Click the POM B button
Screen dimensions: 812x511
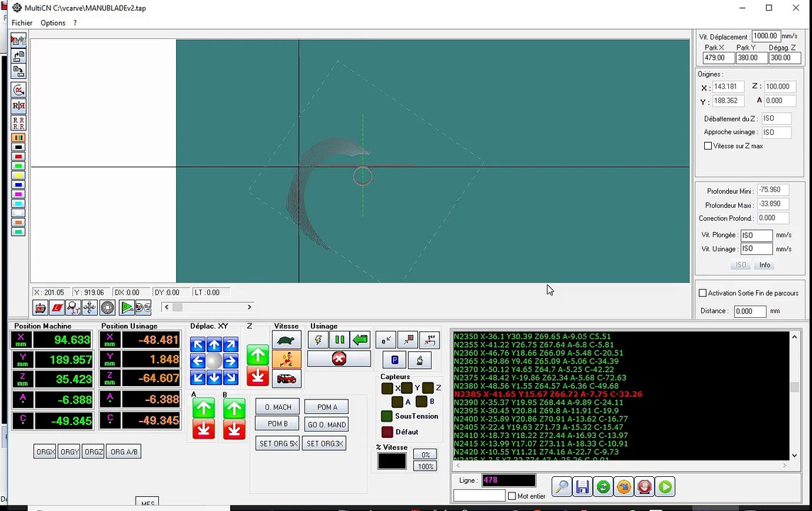[278, 424]
